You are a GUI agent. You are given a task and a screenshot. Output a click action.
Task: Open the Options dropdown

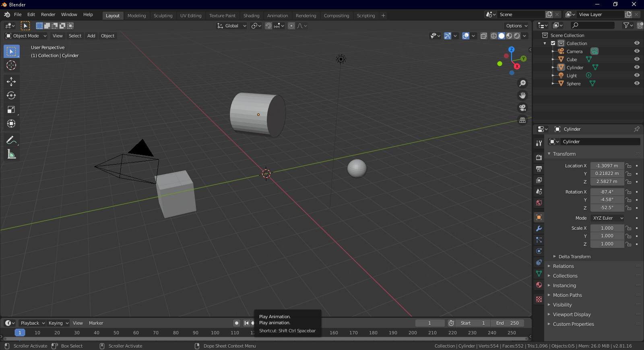click(516, 26)
